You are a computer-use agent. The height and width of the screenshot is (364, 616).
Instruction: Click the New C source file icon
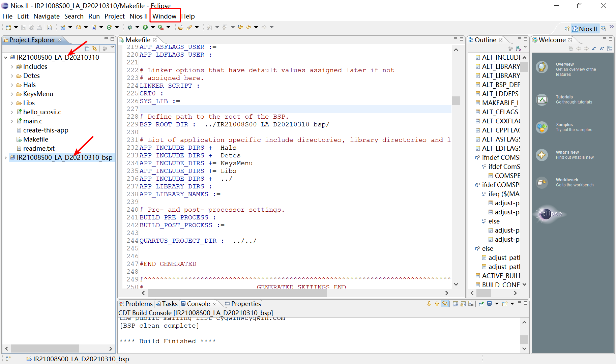[94, 27]
